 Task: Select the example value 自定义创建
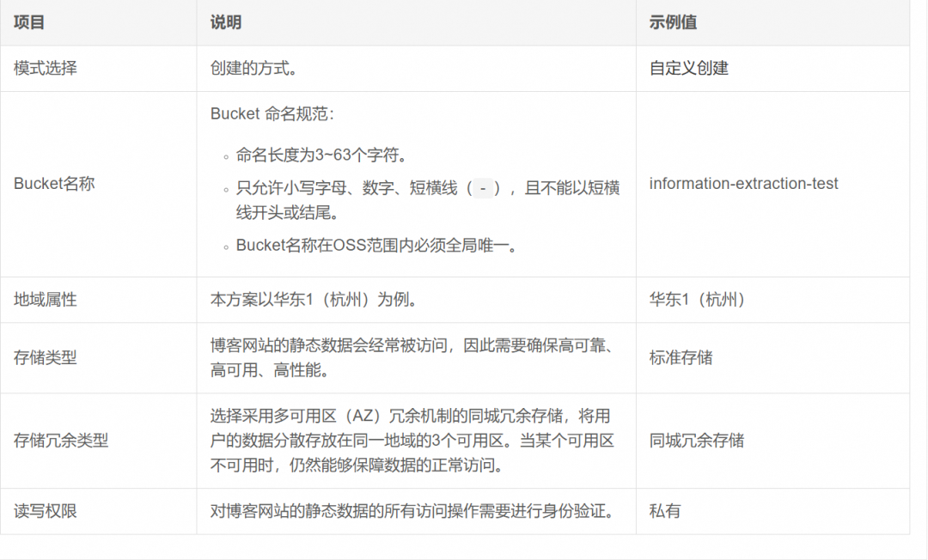coord(688,68)
